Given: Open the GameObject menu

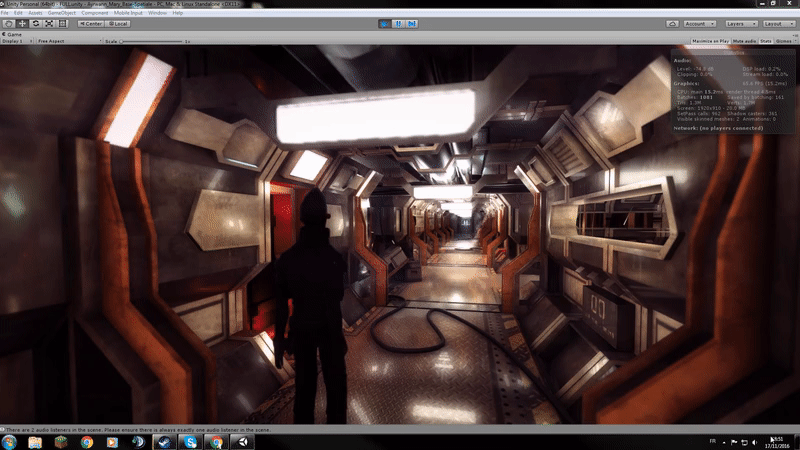Looking at the screenshot, I should point(62,13).
